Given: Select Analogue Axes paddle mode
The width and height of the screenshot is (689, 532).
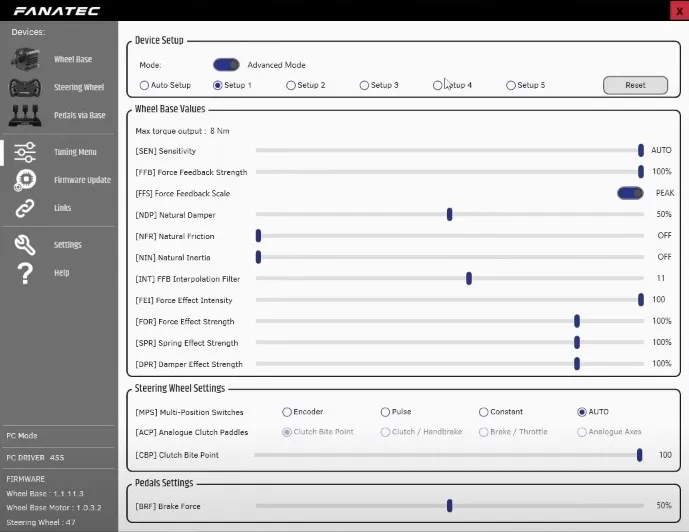Looking at the screenshot, I should [582, 432].
